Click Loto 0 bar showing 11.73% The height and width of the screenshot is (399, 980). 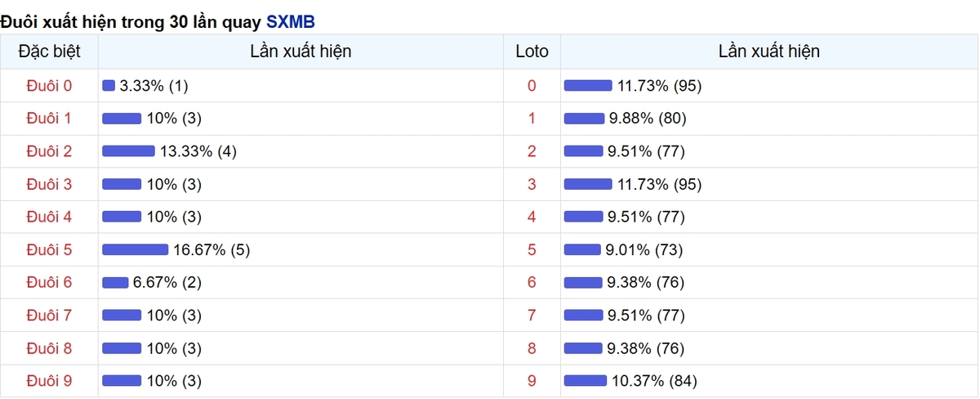(x=588, y=86)
